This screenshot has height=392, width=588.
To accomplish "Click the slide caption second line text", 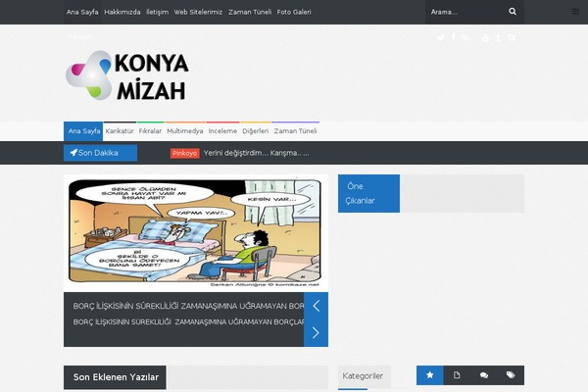I will pyautogui.click(x=188, y=321).
